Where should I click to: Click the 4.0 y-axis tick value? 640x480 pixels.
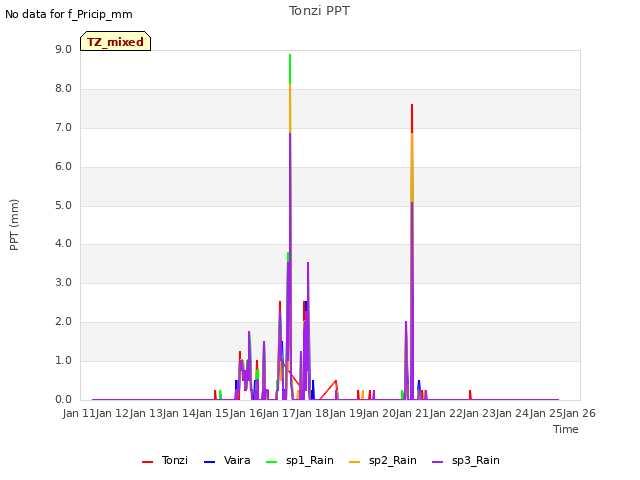pyautogui.click(x=63, y=244)
